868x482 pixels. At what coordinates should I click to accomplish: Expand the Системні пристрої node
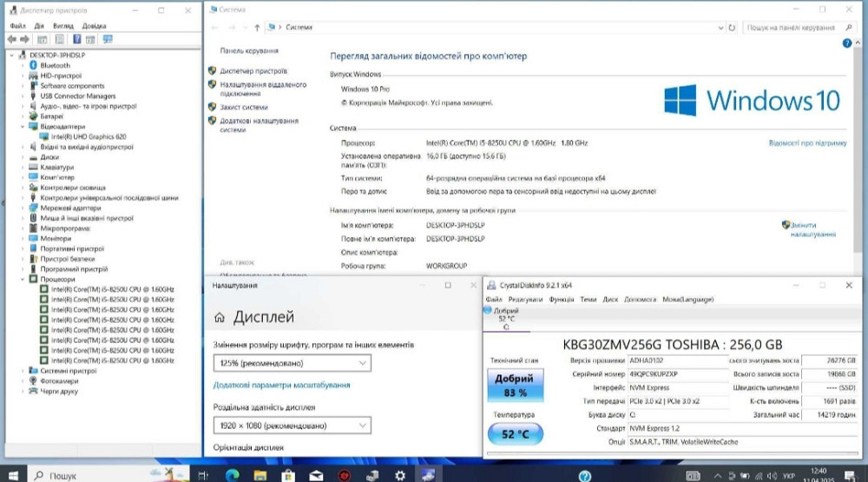tap(23, 371)
